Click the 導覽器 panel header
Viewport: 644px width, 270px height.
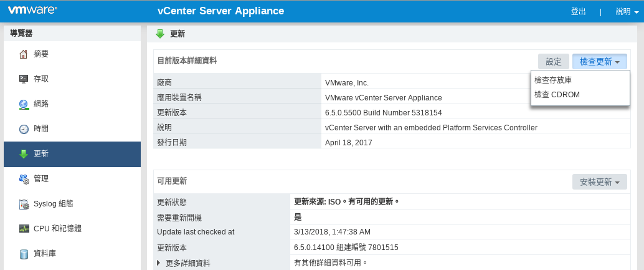coord(21,34)
